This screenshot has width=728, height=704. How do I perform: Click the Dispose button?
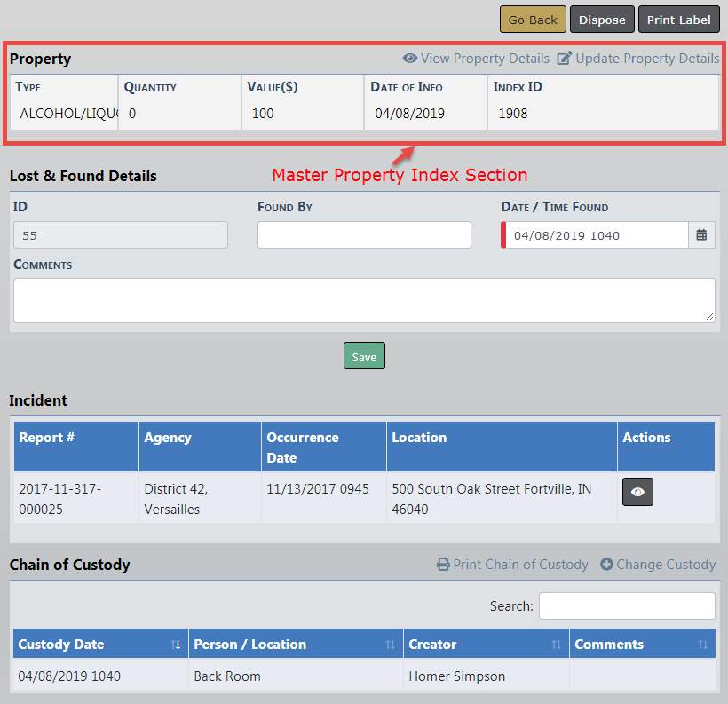click(x=602, y=20)
